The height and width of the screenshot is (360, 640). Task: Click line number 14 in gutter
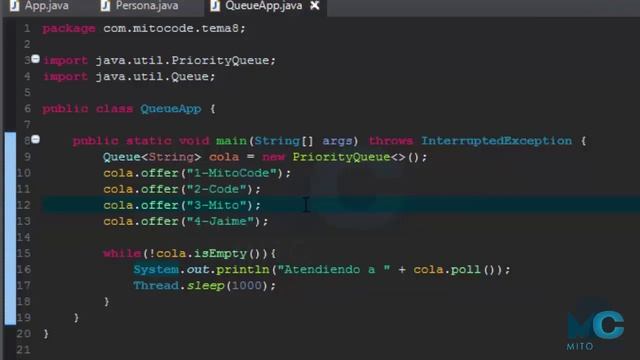[x=24, y=237]
